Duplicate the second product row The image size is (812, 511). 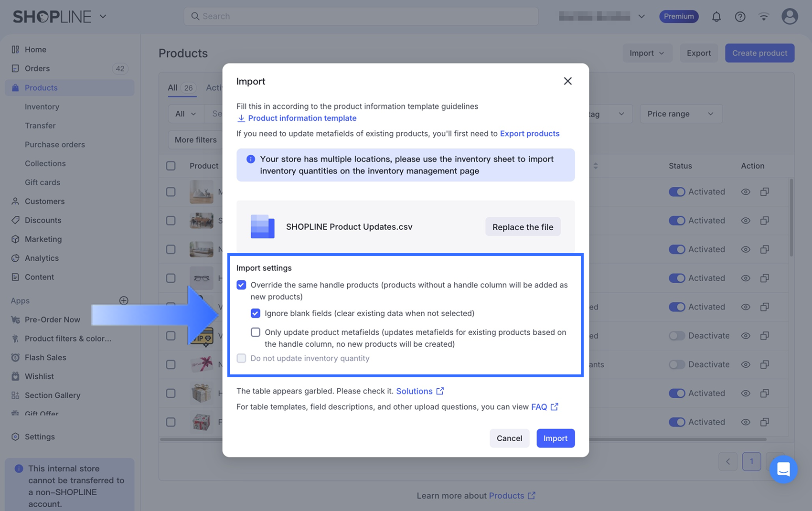pos(765,220)
